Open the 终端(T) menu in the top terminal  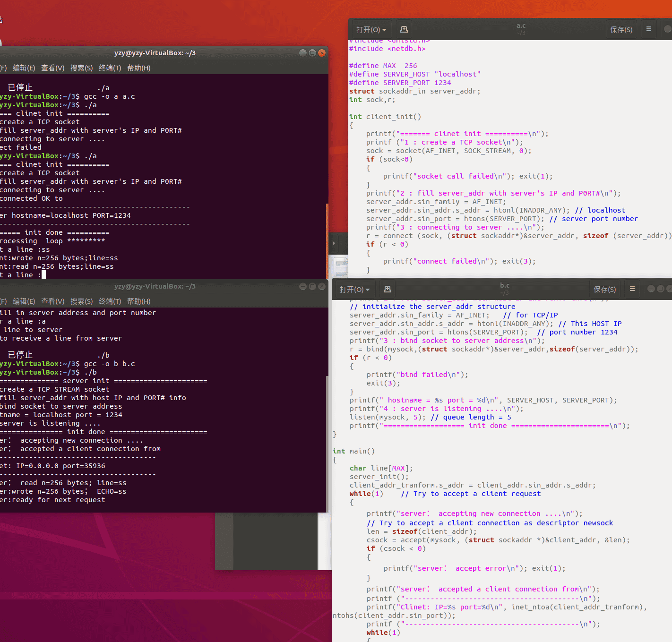coord(110,68)
